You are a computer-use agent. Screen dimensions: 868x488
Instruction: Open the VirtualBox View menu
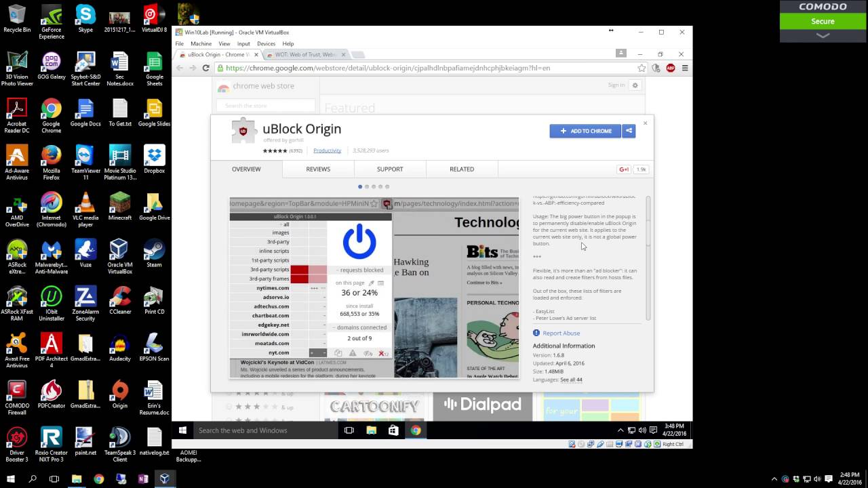[224, 43]
